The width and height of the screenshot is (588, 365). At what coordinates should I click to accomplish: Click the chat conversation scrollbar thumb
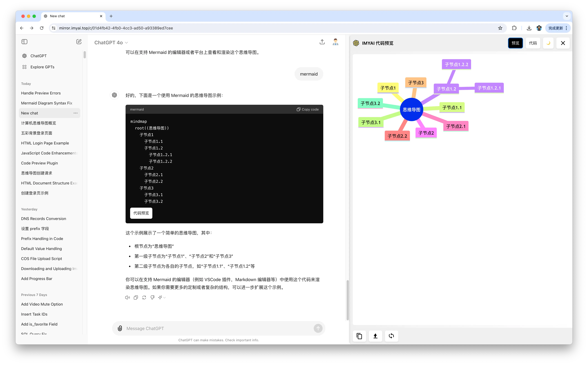pyautogui.click(x=348, y=300)
